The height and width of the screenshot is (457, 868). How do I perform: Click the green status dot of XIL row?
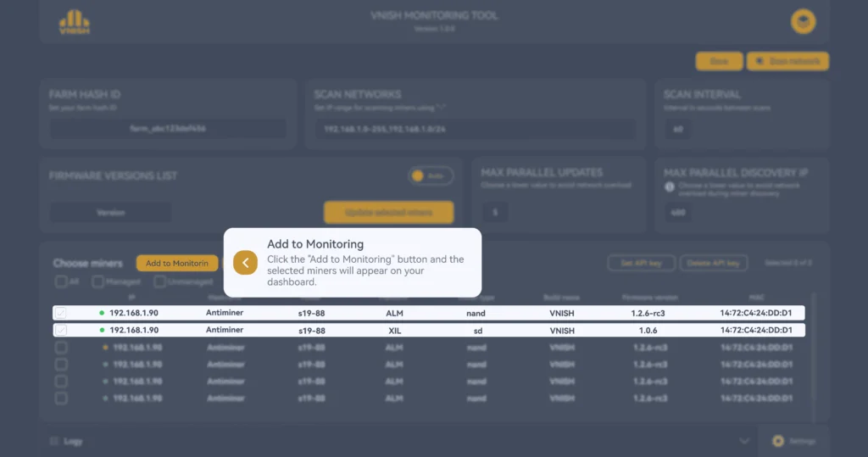(102, 330)
